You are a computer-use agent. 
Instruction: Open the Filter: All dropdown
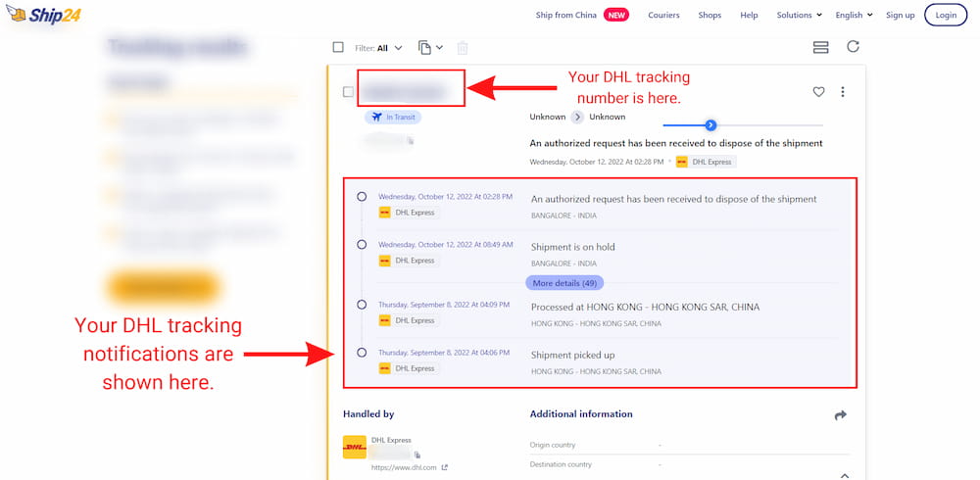(x=378, y=48)
